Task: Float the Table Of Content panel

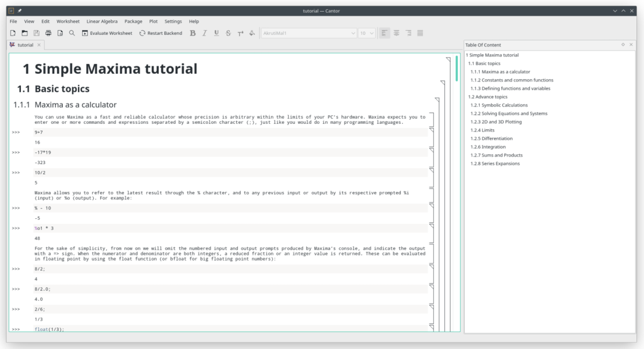Action: click(623, 45)
